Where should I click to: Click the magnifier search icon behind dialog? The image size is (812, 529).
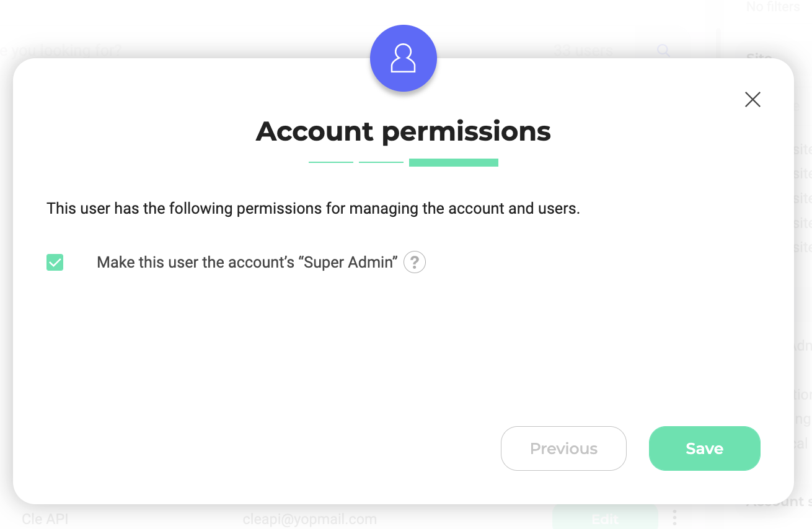coord(663,51)
